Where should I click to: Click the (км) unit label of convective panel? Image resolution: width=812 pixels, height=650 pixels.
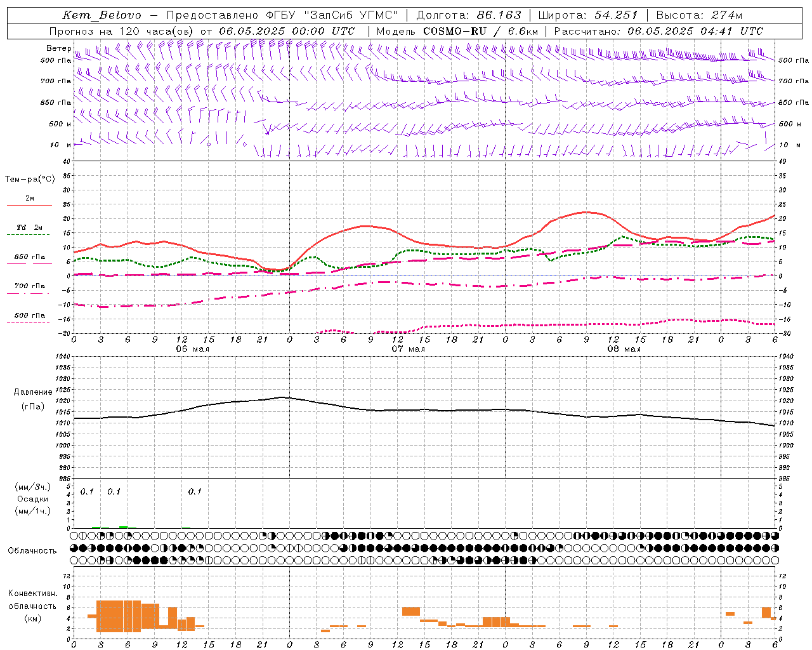point(32,618)
